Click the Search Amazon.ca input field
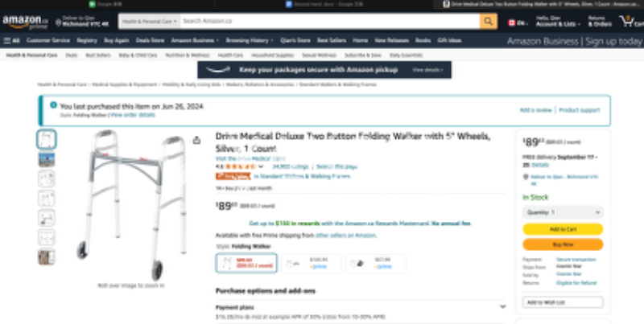This screenshot has height=324, width=644. (329, 22)
